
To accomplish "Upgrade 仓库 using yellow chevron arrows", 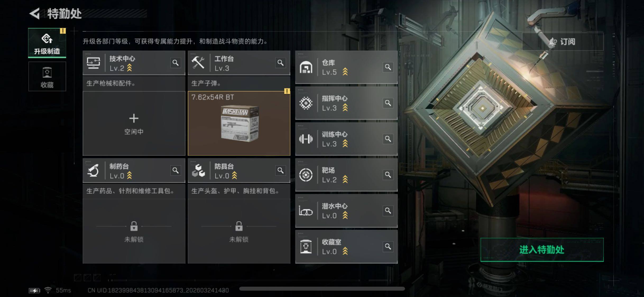I will (x=345, y=72).
